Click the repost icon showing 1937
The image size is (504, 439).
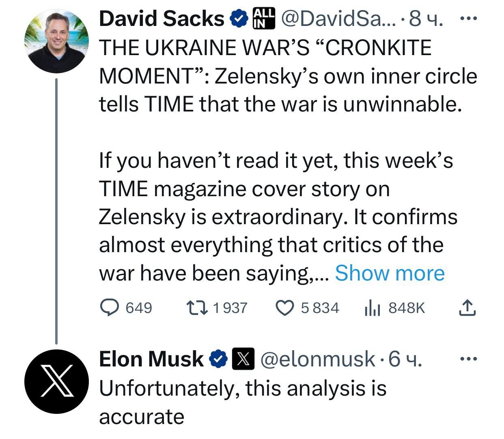pyautogui.click(x=198, y=307)
